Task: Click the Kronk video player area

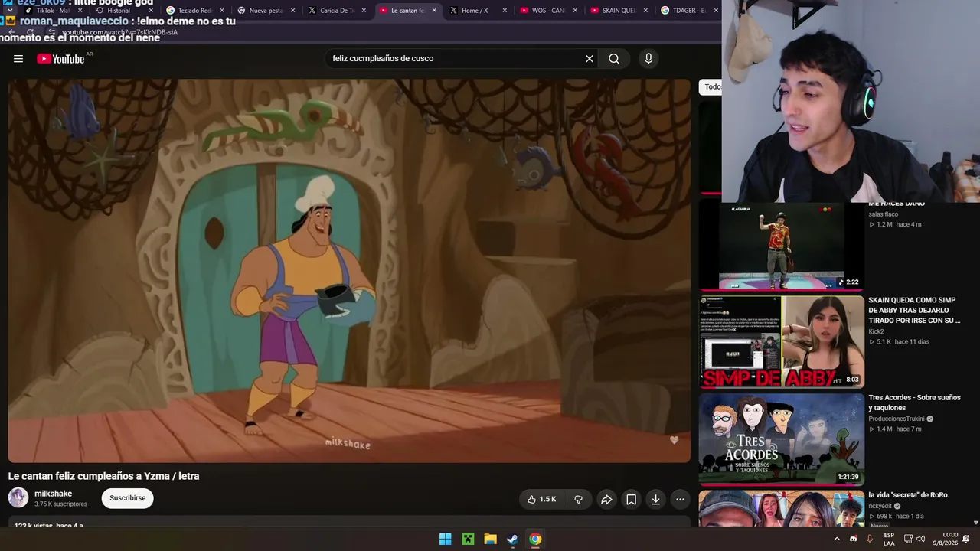Action: tap(349, 271)
